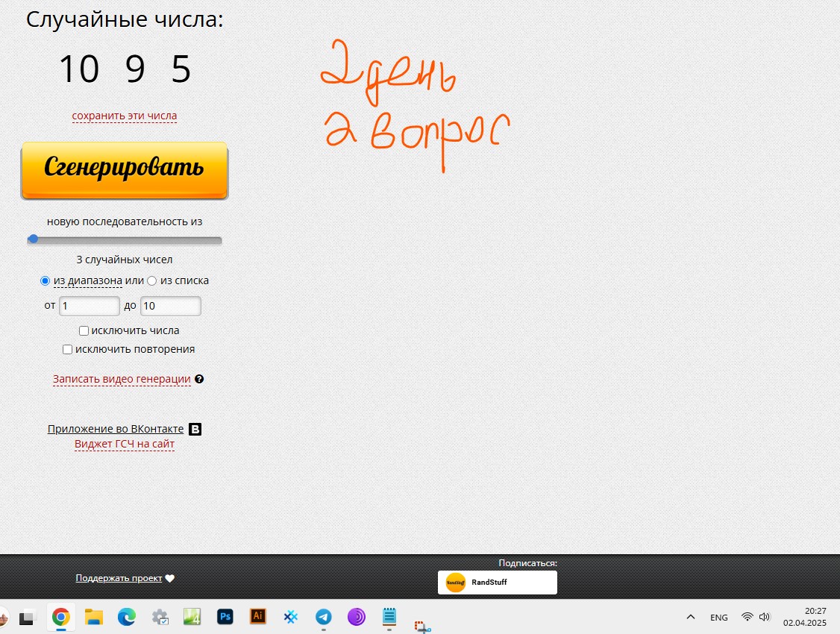This screenshot has height=634, width=840.
Task: Open the gear settings app in the taskbar
Action: pos(160,618)
